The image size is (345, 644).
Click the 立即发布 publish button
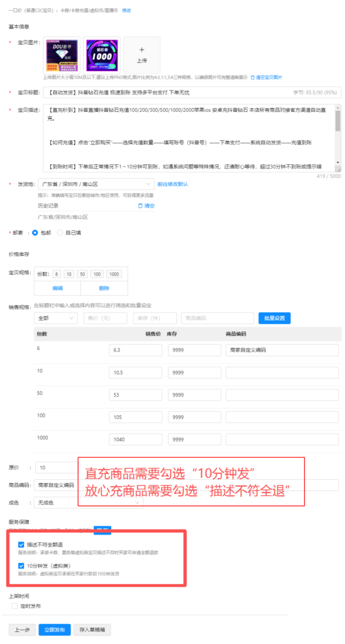point(55,630)
